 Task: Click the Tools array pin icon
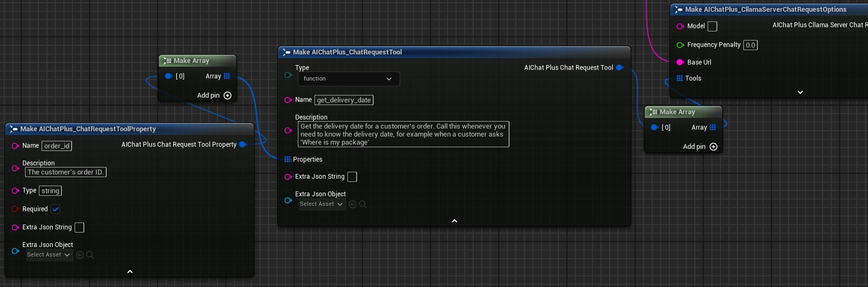coord(679,78)
